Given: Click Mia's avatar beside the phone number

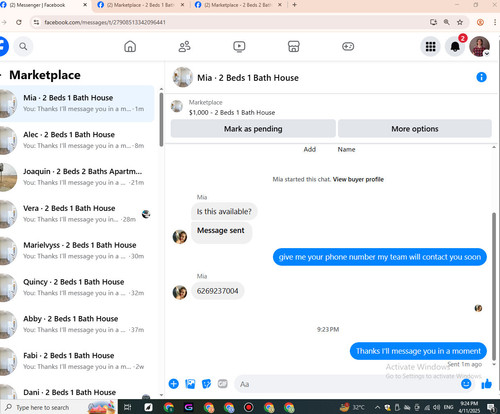Looking at the screenshot, I should click(180, 292).
